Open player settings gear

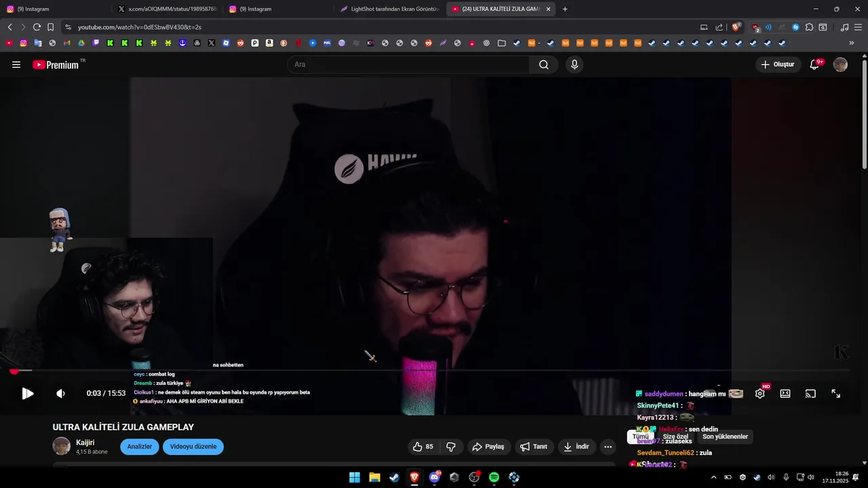click(760, 393)
